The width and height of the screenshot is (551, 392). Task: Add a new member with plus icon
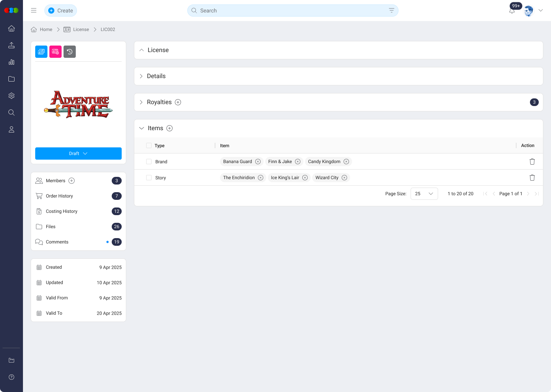tap(72, 181)
